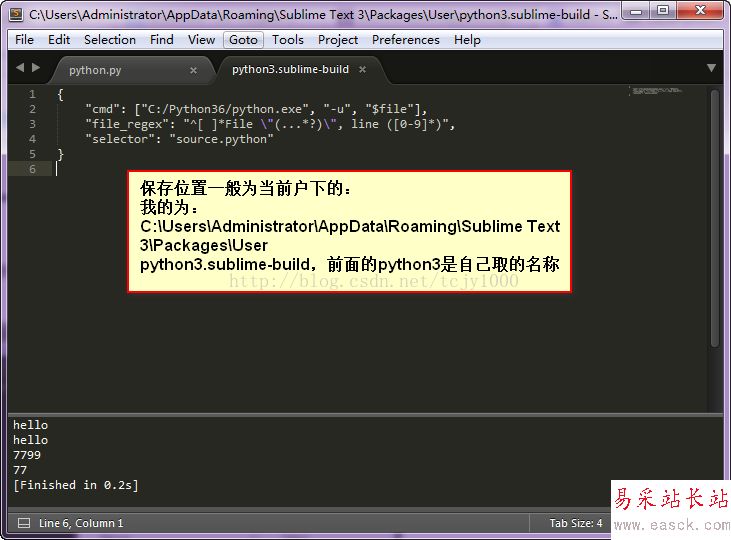Close the python.py tab
Viewport: 731px width, 540px height.
click(x=193, y=70)
